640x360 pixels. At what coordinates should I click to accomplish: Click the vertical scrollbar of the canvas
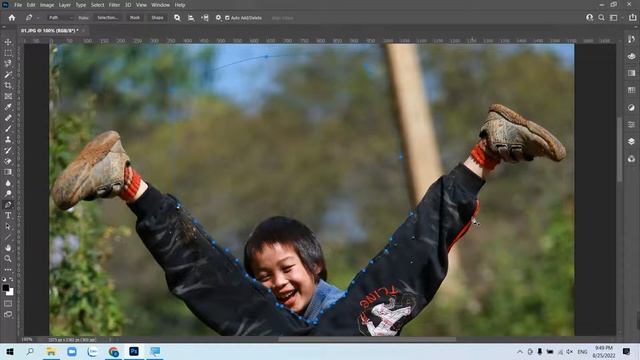(x=620, y=149)
